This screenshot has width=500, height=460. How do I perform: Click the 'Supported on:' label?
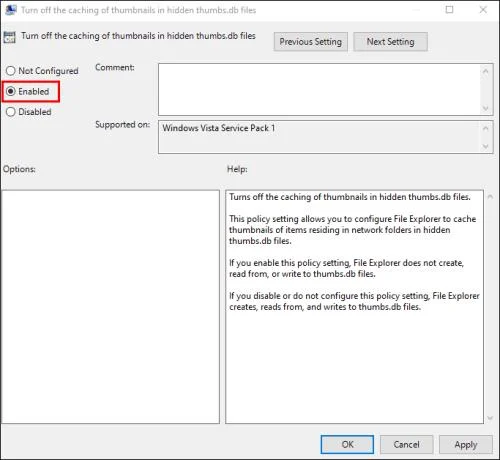122,125
